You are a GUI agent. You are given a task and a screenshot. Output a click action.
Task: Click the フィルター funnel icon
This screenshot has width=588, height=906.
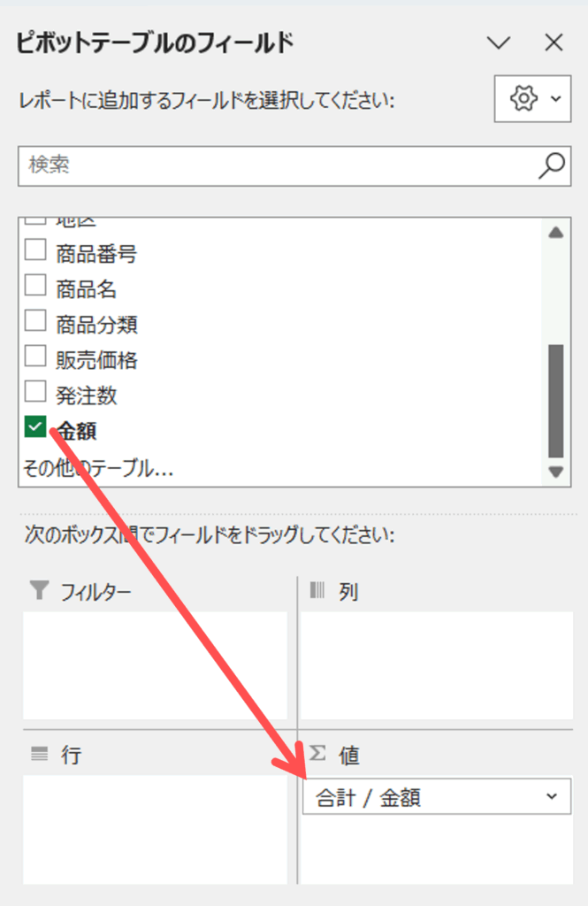pyautogui.click(x=38, y=591)
